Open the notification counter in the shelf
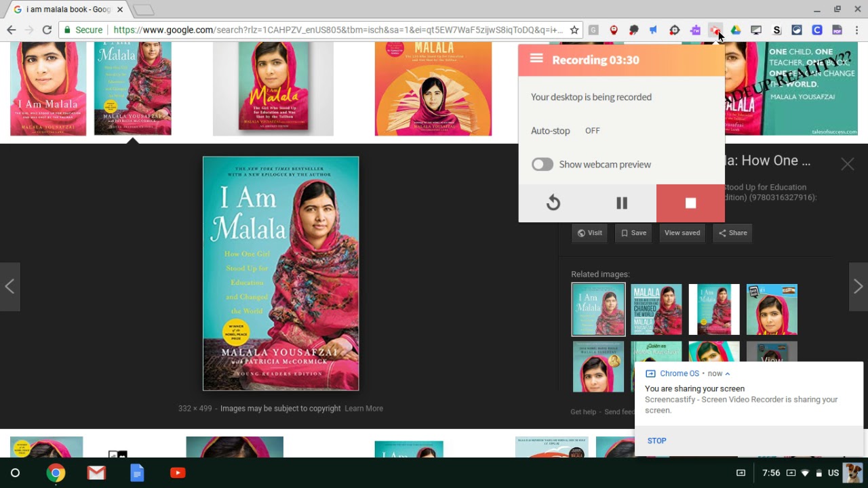Viewport: 868px width, 488px height. [741, 473]
